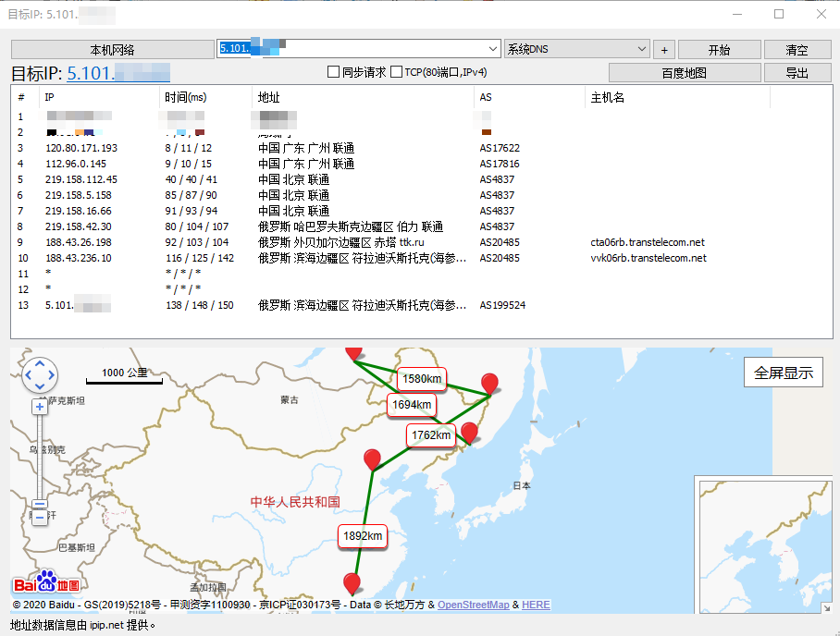The height and width of the screenshot is (636, 840).
Task: Click the 1762km distance label on map
Action: (430, 435)
